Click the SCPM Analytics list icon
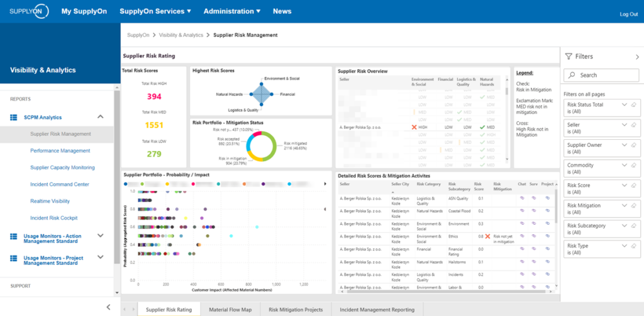644x316 pixels. tap(13, 117)
